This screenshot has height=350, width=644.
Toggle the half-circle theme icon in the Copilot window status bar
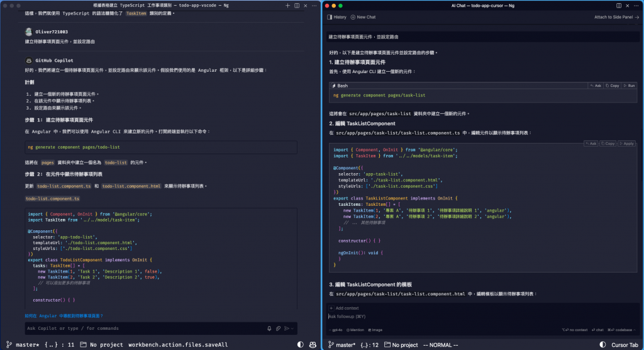pyautogui.click(x=300, y=345)
